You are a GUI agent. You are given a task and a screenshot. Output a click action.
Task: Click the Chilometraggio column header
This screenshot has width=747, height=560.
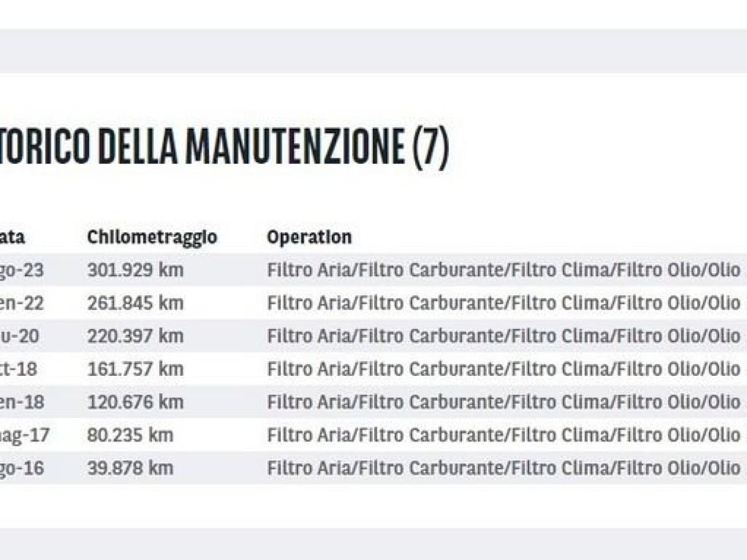(152, 237)
